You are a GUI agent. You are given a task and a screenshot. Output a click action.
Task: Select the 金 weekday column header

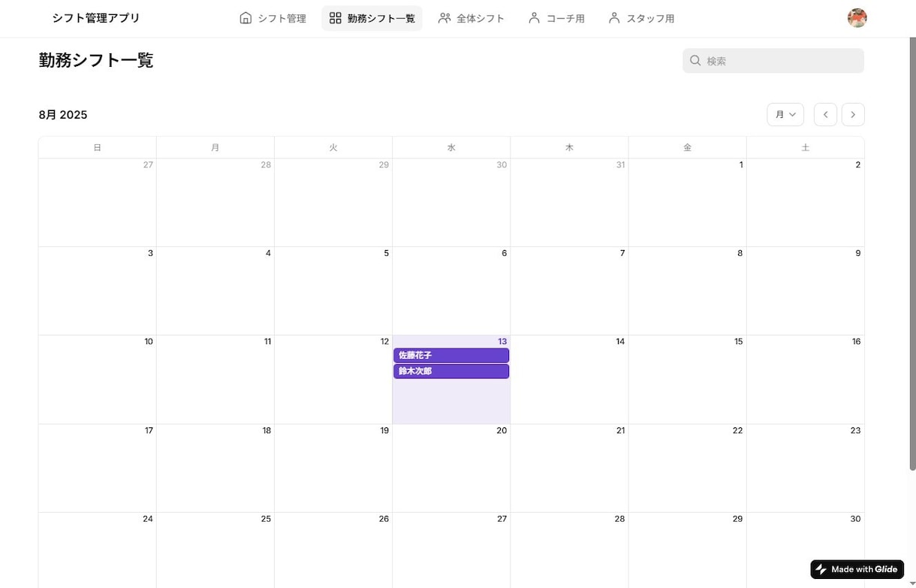pyautogui.click(x=687, y=148)
